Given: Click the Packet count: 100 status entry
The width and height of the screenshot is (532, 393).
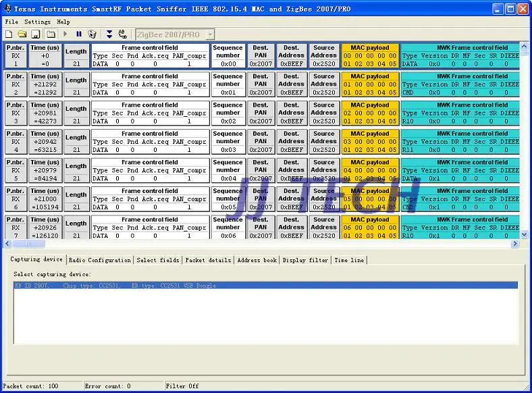Looking at the screenshot, I should pyautogui.click(x=30, y=386).
